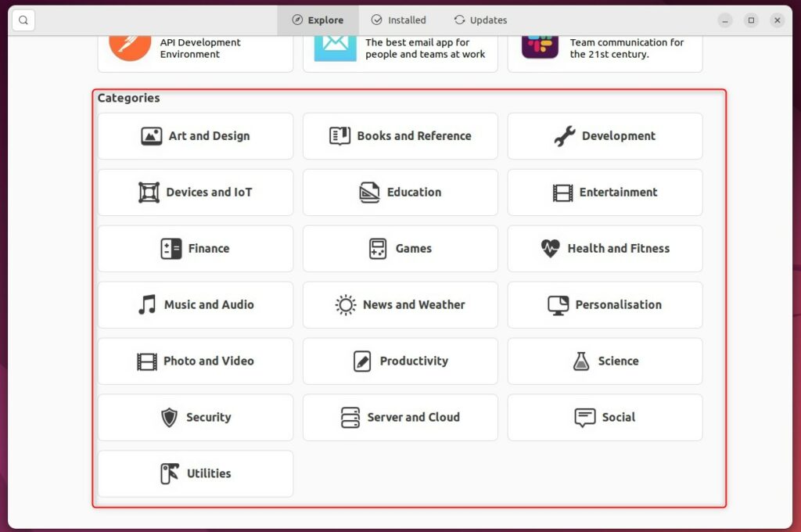The image size is (801, 532).
Task: Switch to the Explore tab
Action: click(x=318, y=20)
